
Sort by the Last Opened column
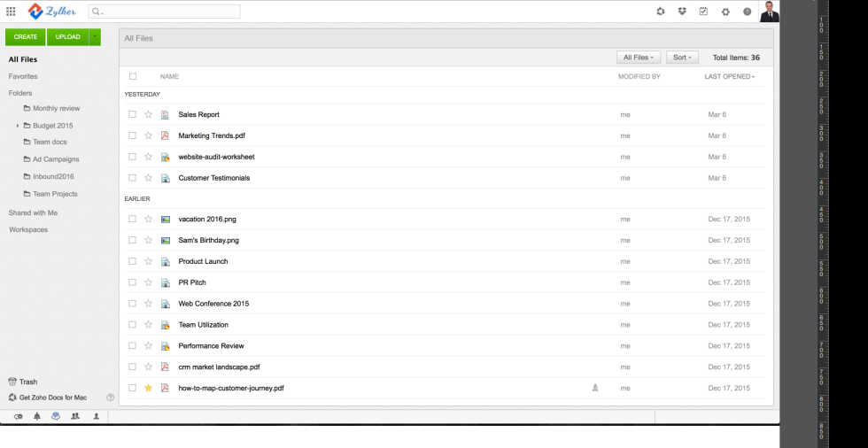729,76
